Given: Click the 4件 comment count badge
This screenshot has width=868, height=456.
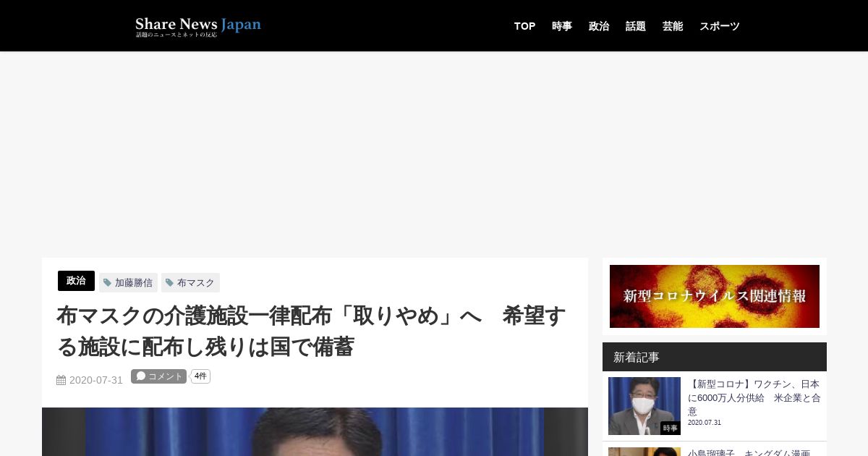Looking at the screenshot, I should tap(200, 376).
